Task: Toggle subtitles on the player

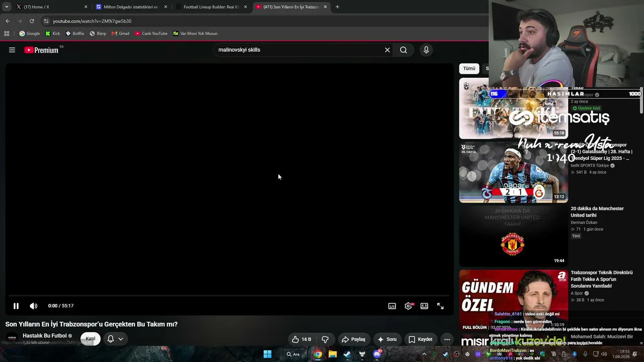Action: click(392, 306)
